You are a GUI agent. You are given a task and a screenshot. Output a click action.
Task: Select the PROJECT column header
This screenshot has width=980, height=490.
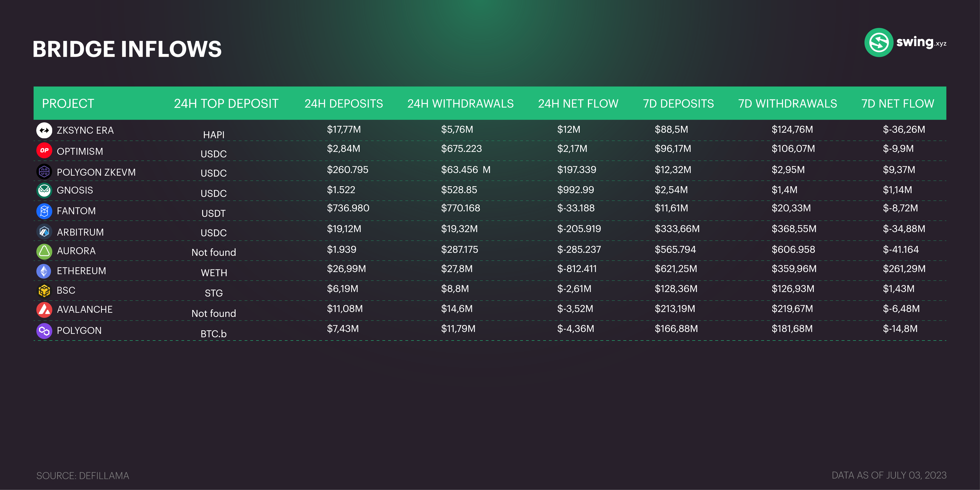click(68, 104)
